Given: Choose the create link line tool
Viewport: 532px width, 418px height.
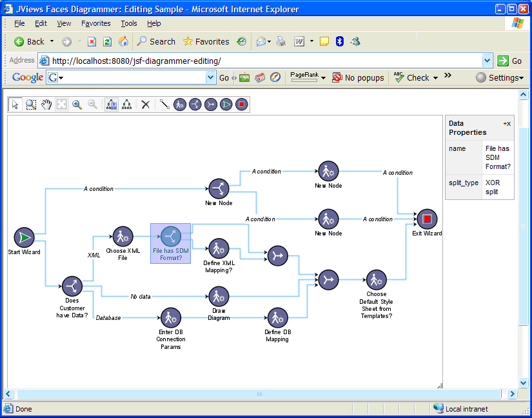Looking at the screenshot, I should click(x=164, y=104).
